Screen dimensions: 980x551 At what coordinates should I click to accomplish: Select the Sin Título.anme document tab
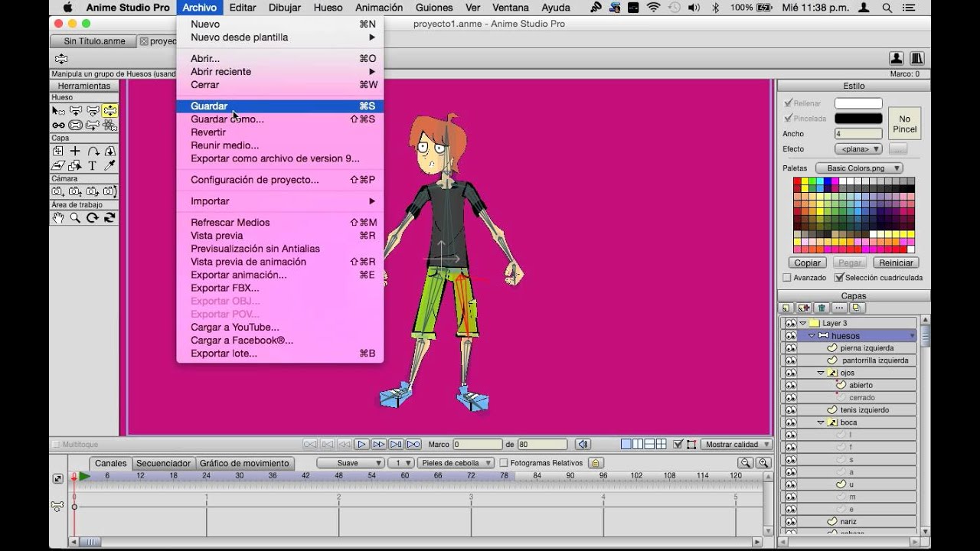pos(93,41)
